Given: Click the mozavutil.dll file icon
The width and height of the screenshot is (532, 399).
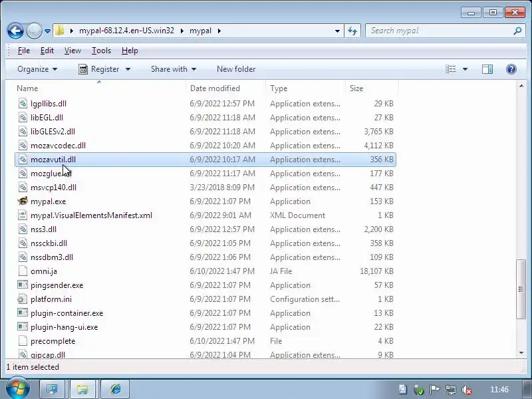Looking at the screenshot, I should coord(23,159).
